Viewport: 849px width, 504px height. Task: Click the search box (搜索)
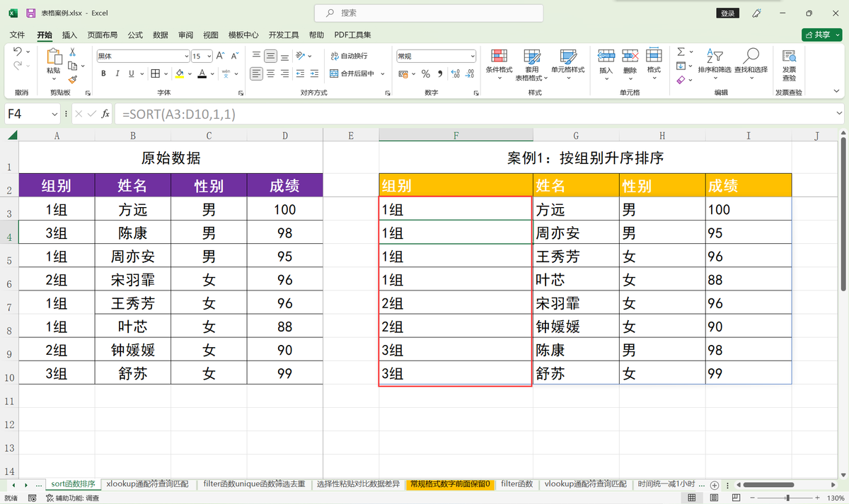(429, 13)
